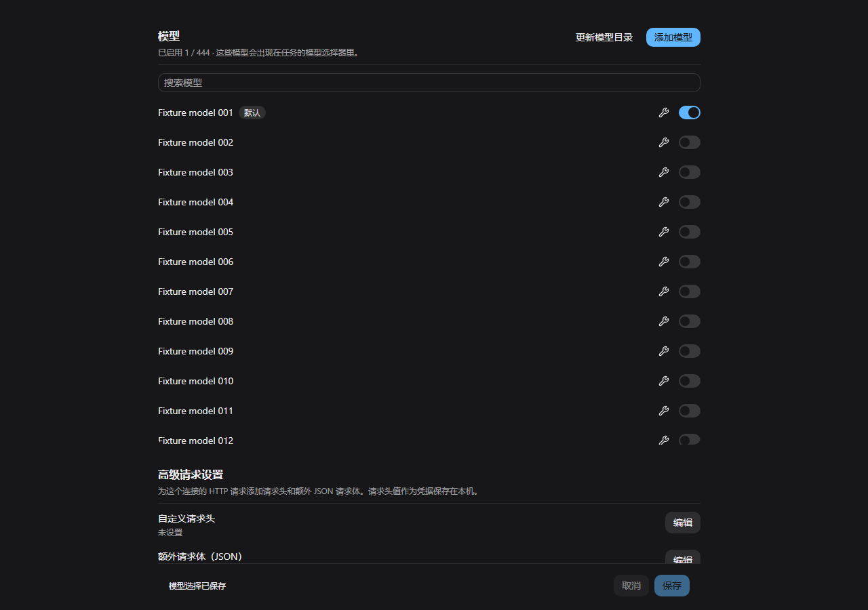Viewport: 868px width, 610px height.
Task: Open wrench settings for Fixture model 008
Action: (664, 321)
